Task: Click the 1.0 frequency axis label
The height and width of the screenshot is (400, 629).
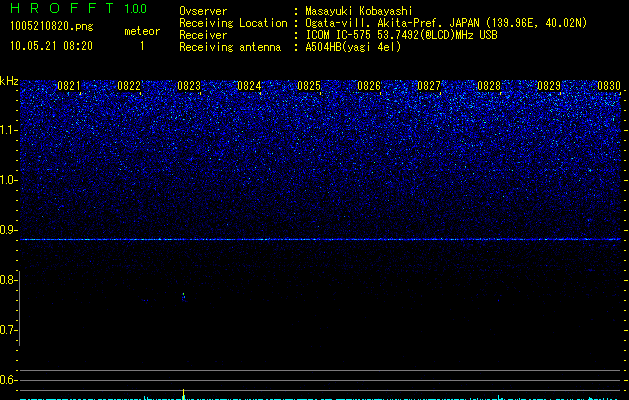Action: coord(8,180)
